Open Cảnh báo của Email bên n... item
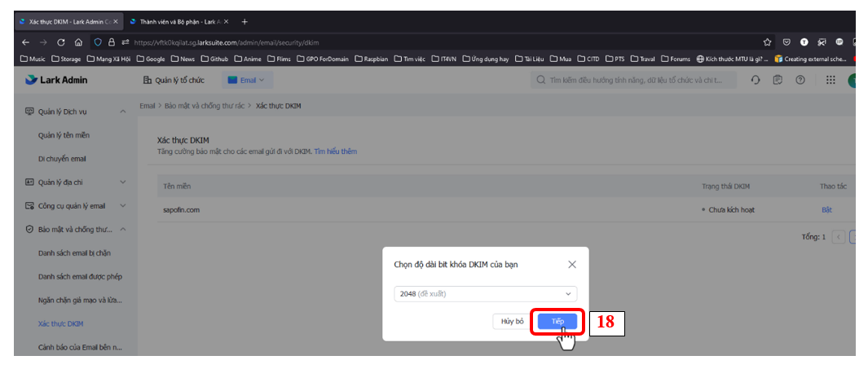The image size is (868, 369). (x=80, y=348)
